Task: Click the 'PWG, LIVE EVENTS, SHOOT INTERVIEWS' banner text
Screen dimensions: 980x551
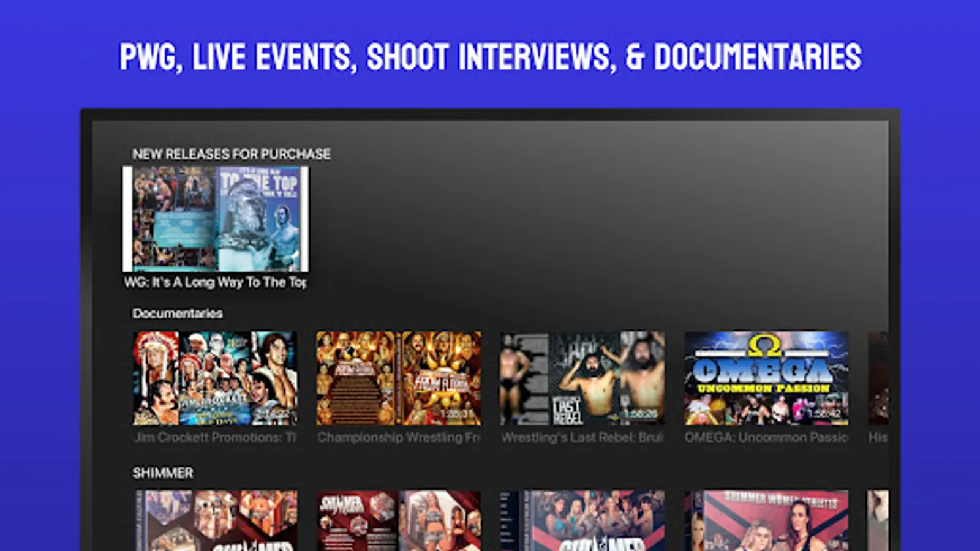Action: [490, 57]
